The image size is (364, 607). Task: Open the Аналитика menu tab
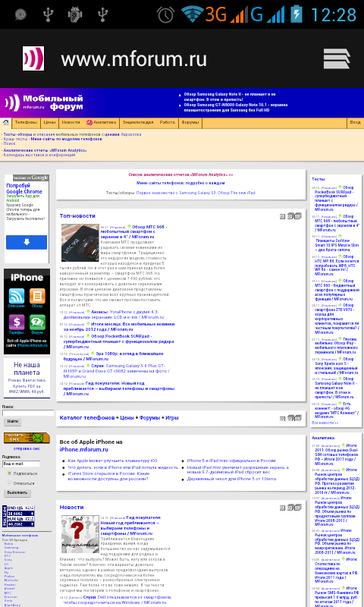101,122
